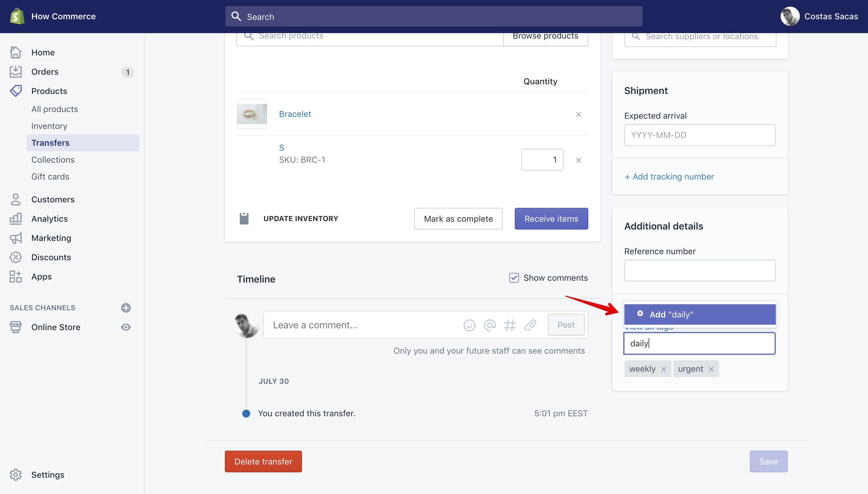868x494 pixels.
Task: Click the Update Inventory clipboard icon
Action: pyautogui.click(x=244, y=218)
